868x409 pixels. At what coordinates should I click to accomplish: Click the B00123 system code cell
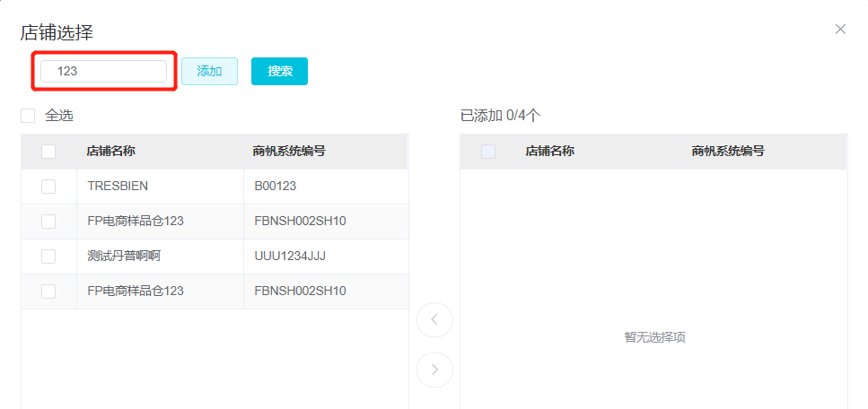[276, 187]
